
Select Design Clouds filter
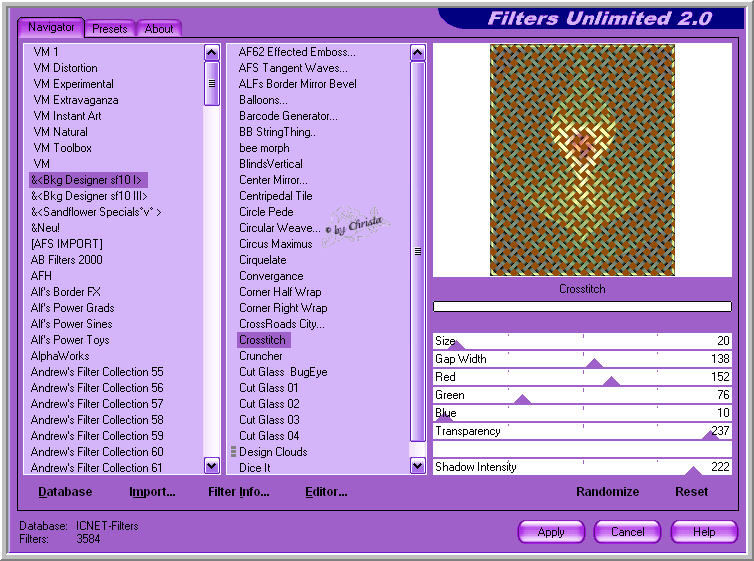coord(273,452)
